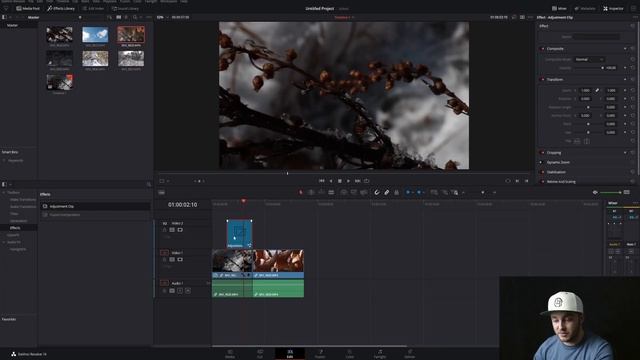Viewport: 640px width, 360px height.
Task: Open Audio Transitions in Toolbox
Action: click(x=22, y=207)
